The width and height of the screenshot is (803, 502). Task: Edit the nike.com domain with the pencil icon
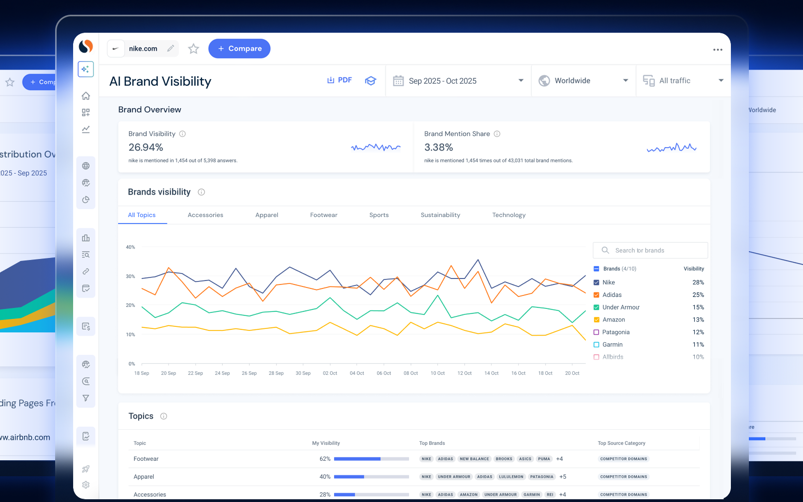pyautogui.click(x=171, y=49)
